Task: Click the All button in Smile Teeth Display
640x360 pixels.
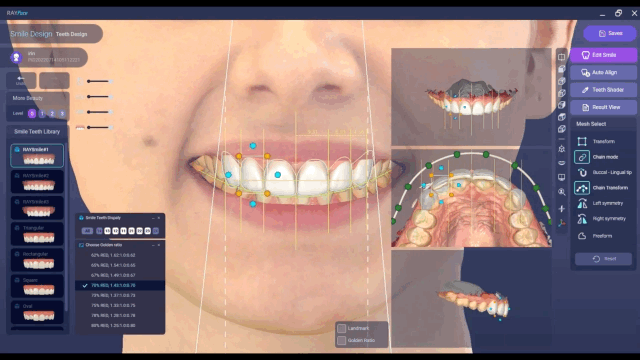Action: tap(87, 231)
